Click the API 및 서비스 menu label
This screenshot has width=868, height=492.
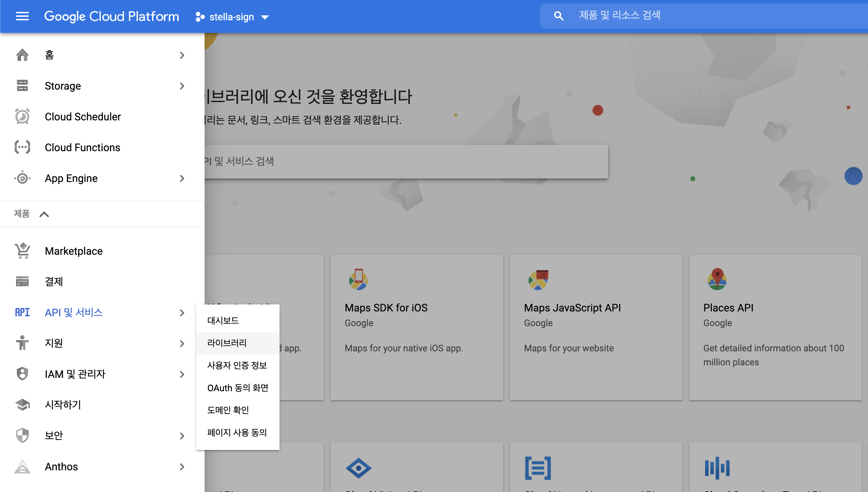pos(74,312)
